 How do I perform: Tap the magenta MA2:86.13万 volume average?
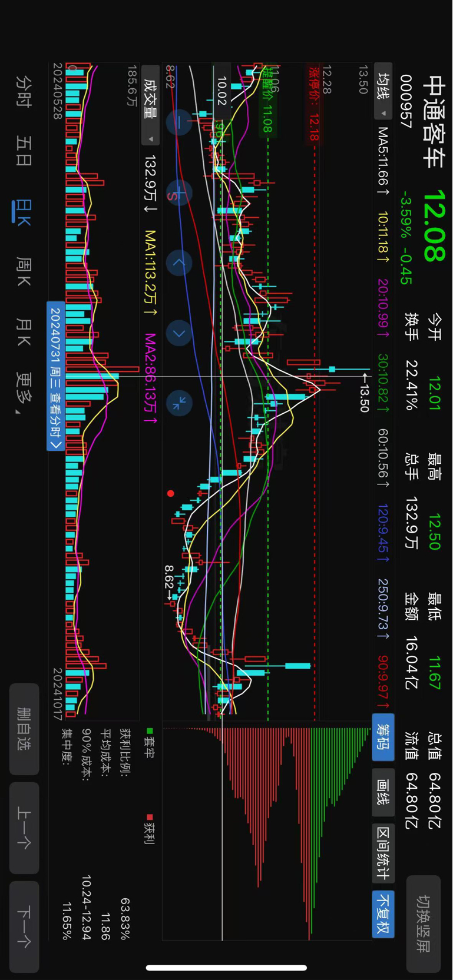pos(150,378)
